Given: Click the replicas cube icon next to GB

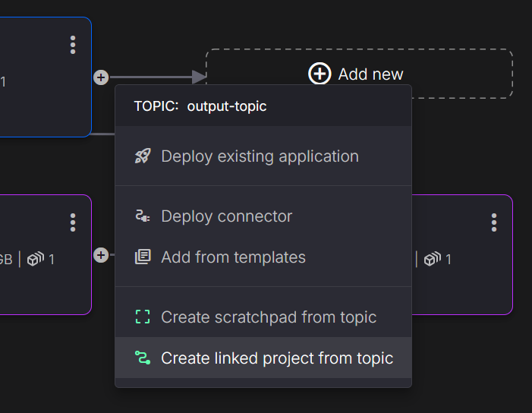Looking at the screenshot, I should tap(36, 260).
